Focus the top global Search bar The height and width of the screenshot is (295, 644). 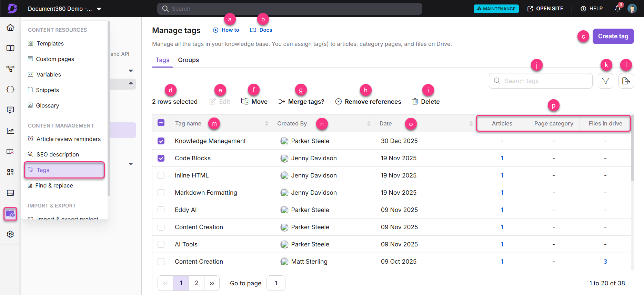[290, 9]
